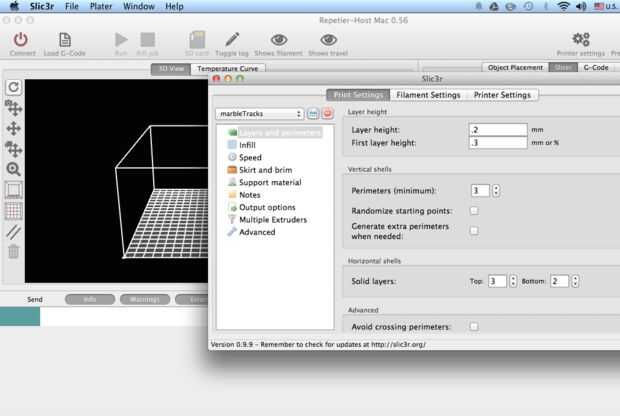The height and width of the screenshot is (416, 620).
Task: Select Speed in the settings tree
Action: [245, 157]
